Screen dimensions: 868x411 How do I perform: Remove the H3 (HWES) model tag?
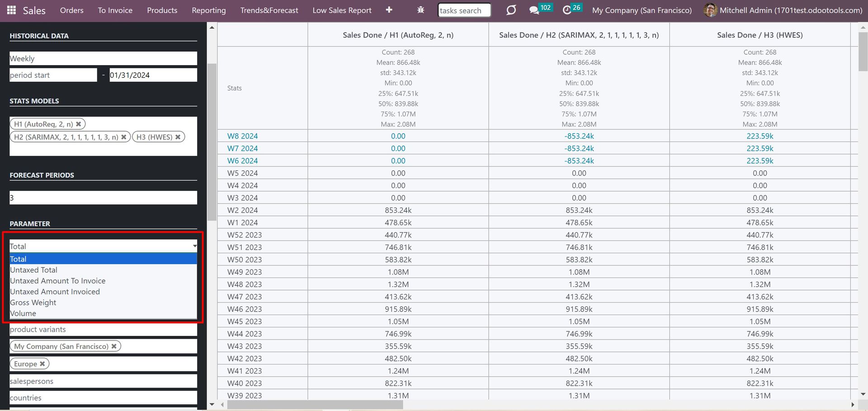pos(178,137)
